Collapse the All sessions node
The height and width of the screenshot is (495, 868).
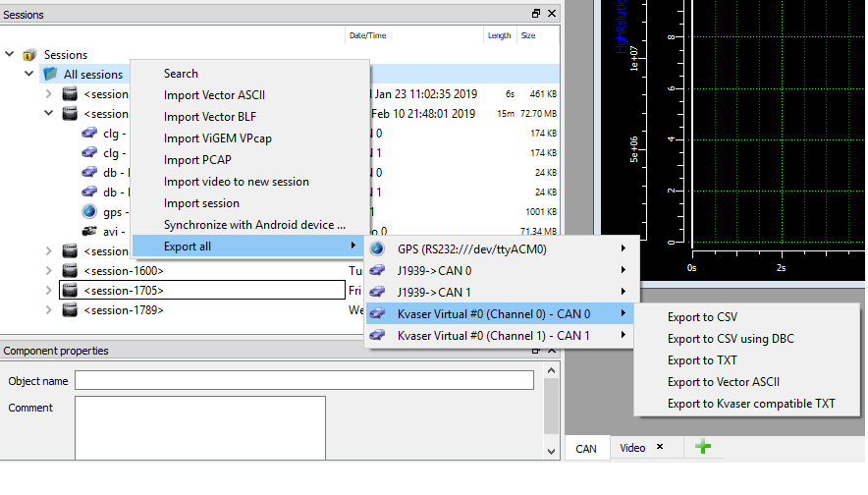tap(28, 74)
